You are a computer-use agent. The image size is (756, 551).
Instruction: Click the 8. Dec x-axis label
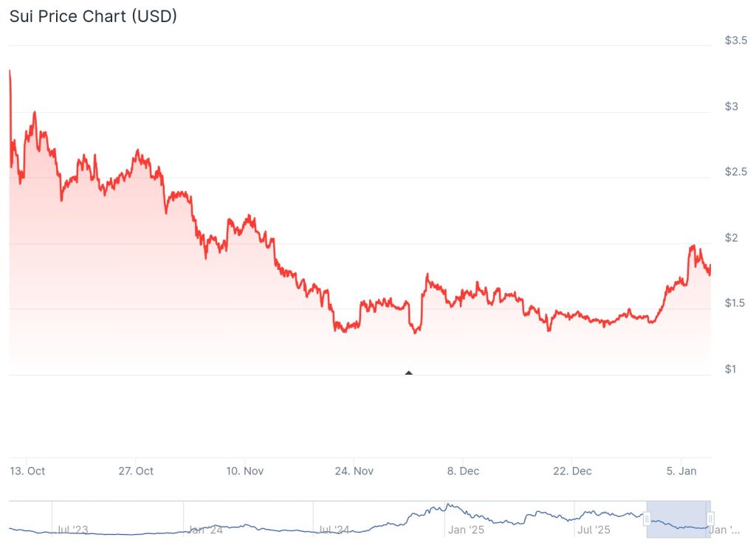[462, 471]
